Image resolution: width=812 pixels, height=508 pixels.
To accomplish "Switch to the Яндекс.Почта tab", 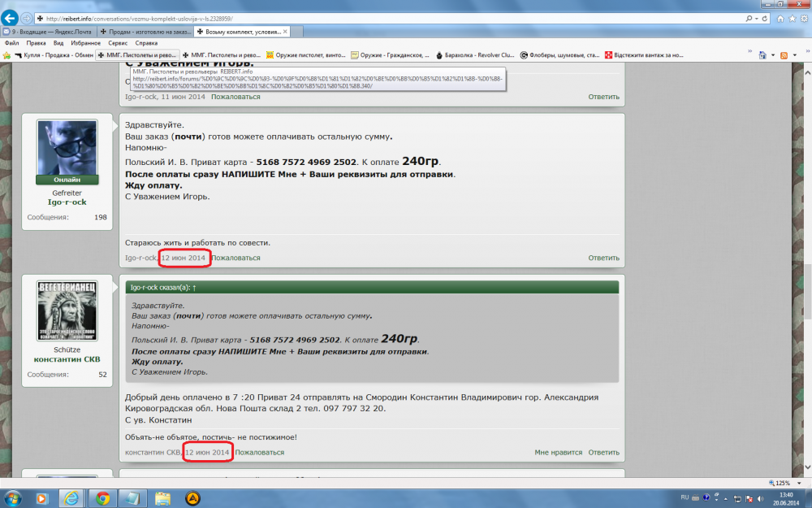I will (x=48, y=32).
